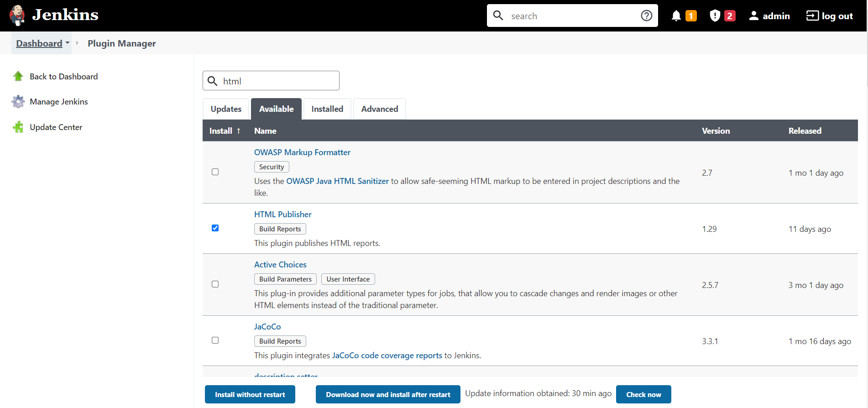
Task: Expand the Dashboard breadcrumb dropdown arrow
Action: (x=68, y=43)
